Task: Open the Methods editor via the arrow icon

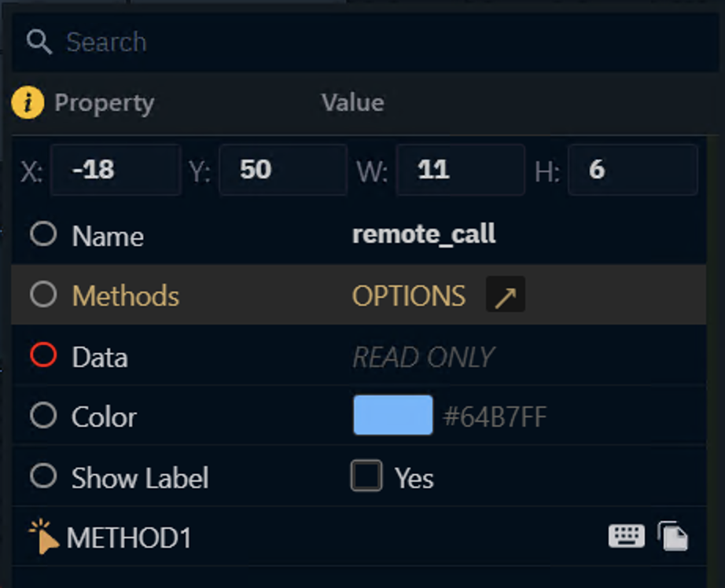Action: (x=506, y=296)
